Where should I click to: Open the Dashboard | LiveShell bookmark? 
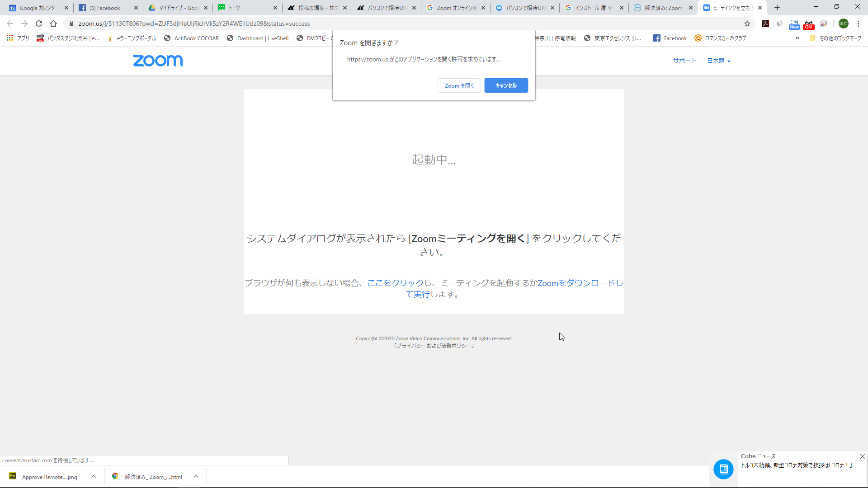[x=258, y=38]
